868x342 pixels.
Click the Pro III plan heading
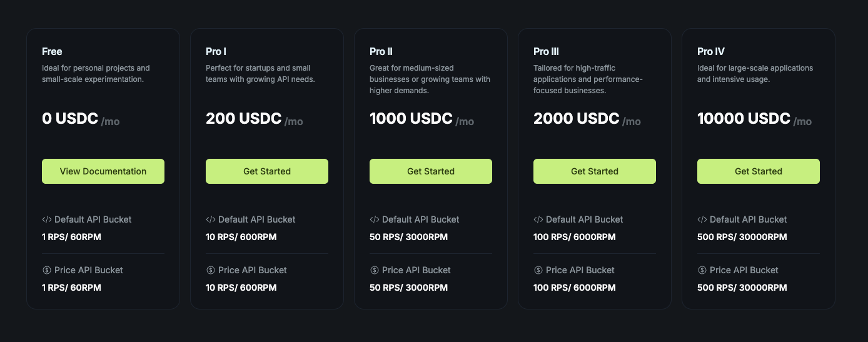pos(546,51)
